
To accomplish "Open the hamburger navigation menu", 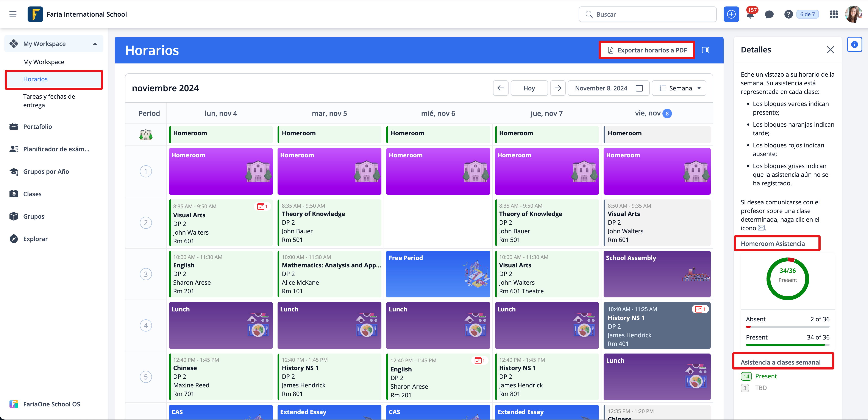I will (13, 14).
